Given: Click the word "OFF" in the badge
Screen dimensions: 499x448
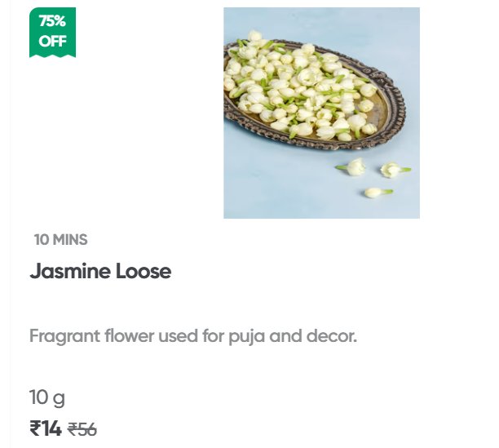Looking at the screenshot, I should 52,41.
